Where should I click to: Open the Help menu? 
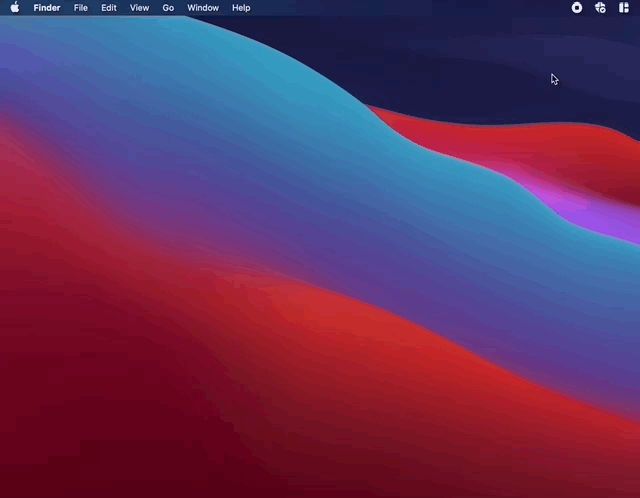[x=241, y=8]
